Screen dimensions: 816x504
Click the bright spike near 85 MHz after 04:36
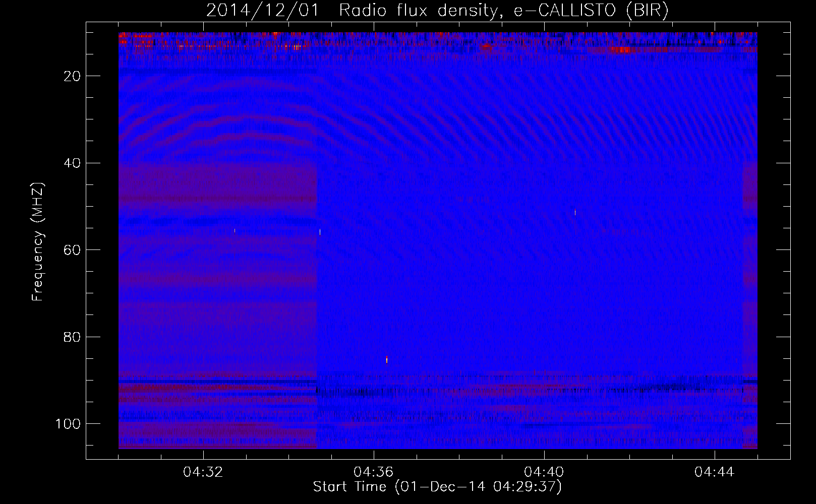[x=387, y=359]
